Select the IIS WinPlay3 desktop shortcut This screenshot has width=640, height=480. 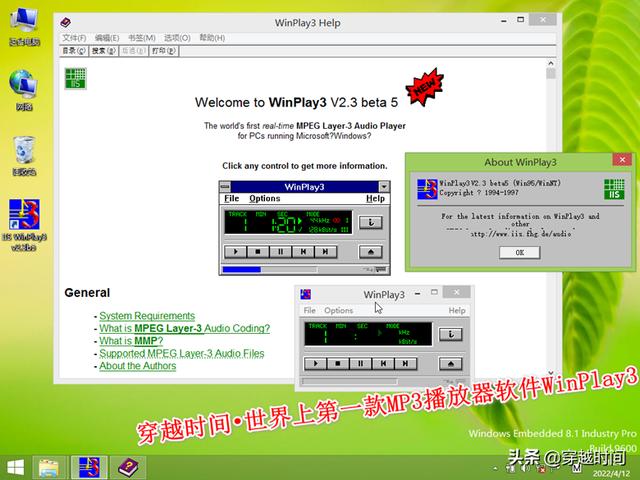[x=24, y=225]
